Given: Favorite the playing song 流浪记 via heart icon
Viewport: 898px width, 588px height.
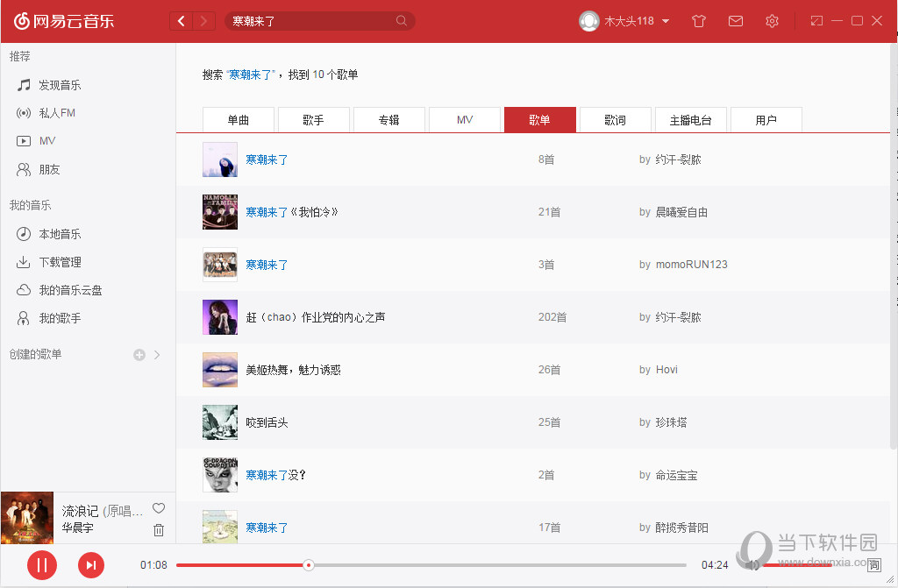Looking at the screenshot, I should point(159,507).
